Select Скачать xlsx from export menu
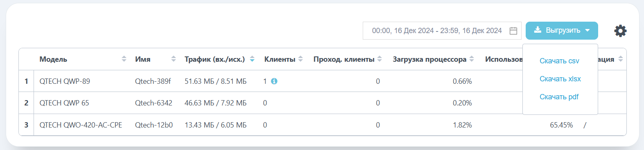The width and height of the screenshot is (644, 150). pos(560,79)
